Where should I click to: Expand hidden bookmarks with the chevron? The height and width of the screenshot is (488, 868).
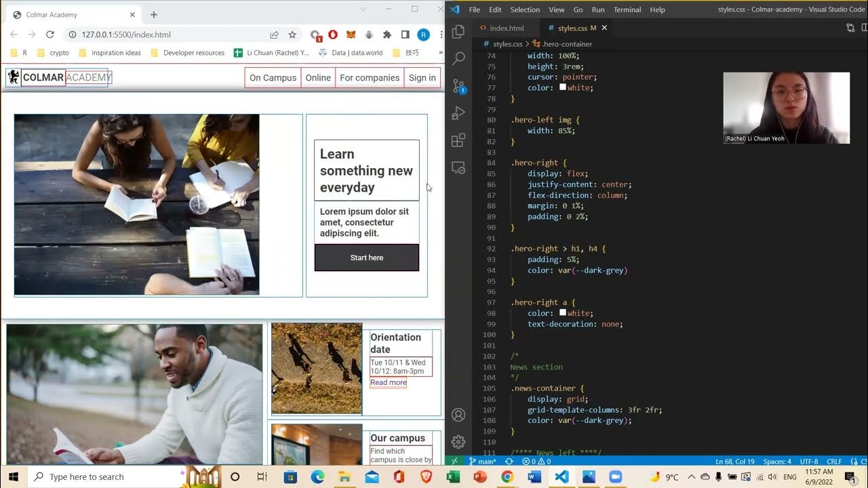point(440,52)
